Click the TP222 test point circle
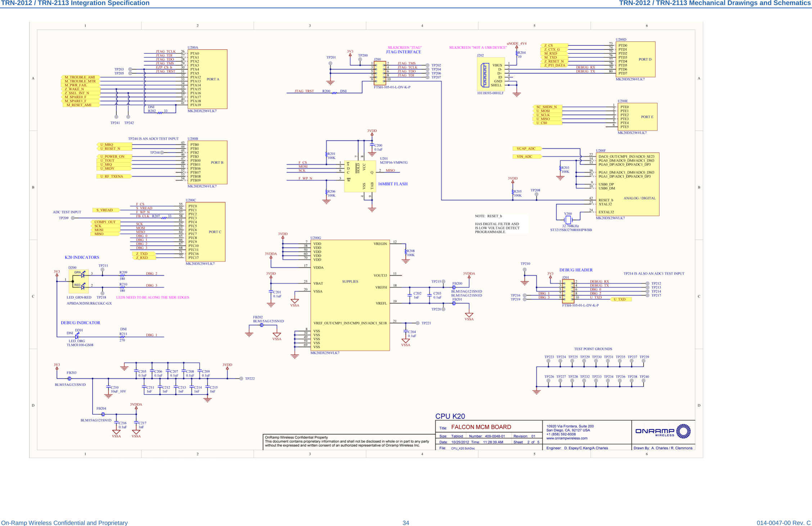This screenshot has height=526, width=812. coord(241,378)
